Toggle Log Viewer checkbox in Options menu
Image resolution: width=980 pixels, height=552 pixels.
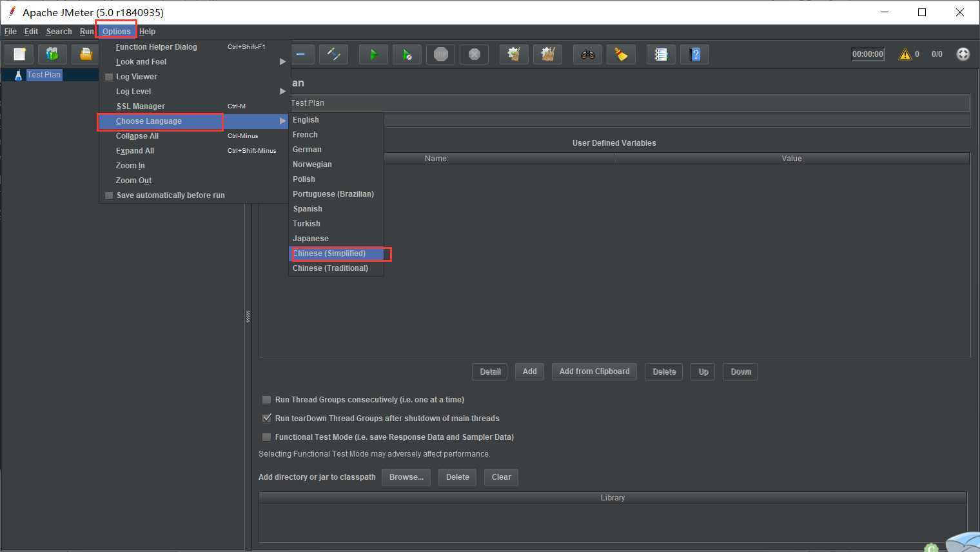[109, 77]
